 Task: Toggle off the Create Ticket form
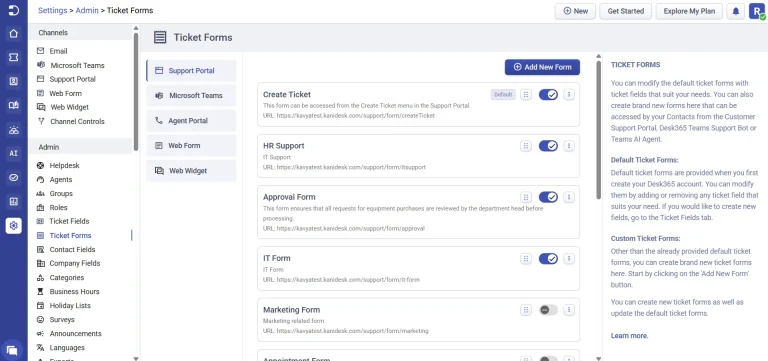[548, 95]
